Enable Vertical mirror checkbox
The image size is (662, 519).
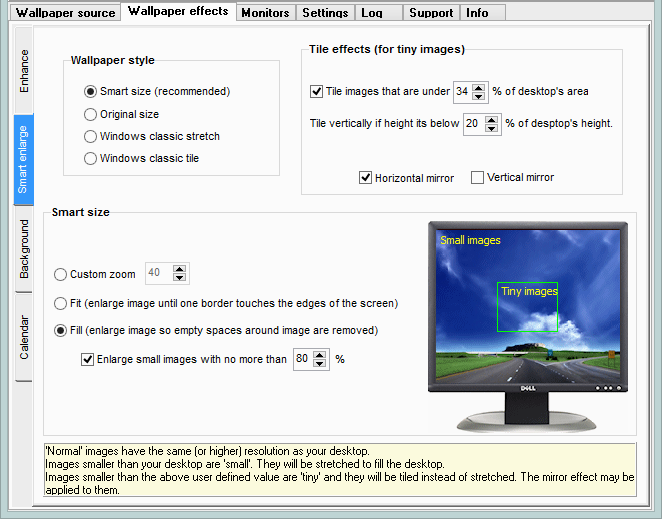(x=477, y=178)
